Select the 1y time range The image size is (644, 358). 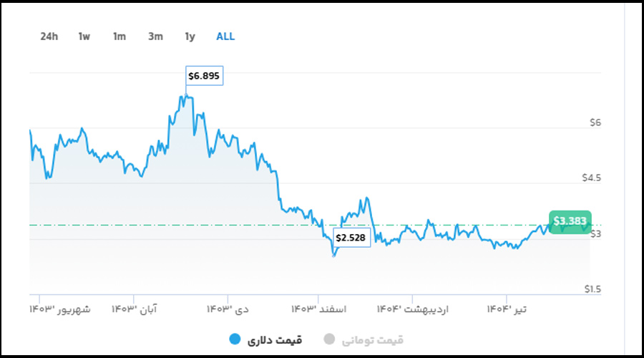(190, 37)
